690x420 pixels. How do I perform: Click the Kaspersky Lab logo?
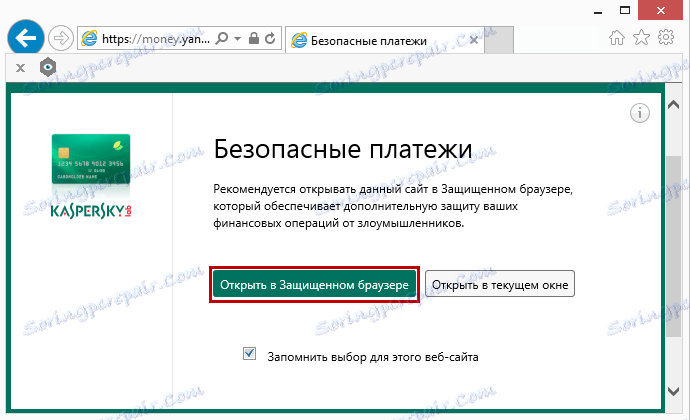[x=91, y=212]
